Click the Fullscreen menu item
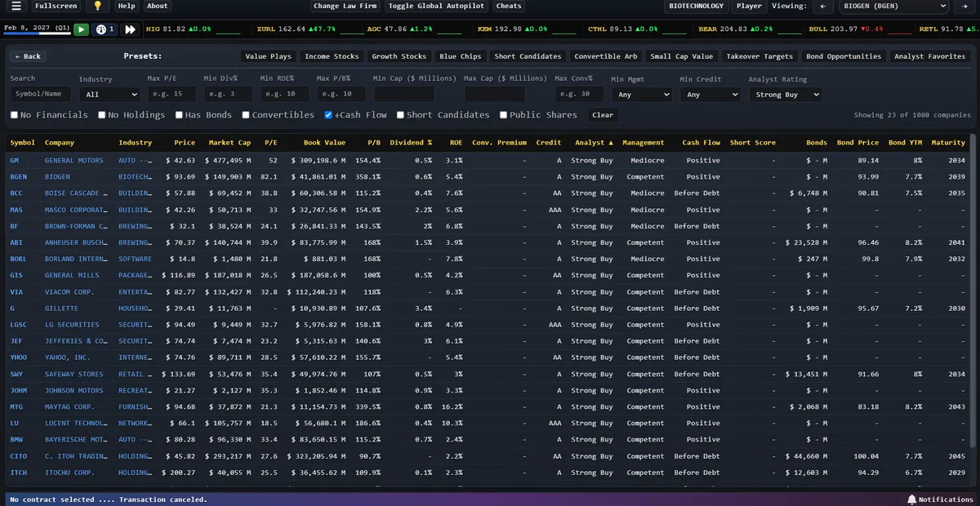 click(x=56, y=6)
